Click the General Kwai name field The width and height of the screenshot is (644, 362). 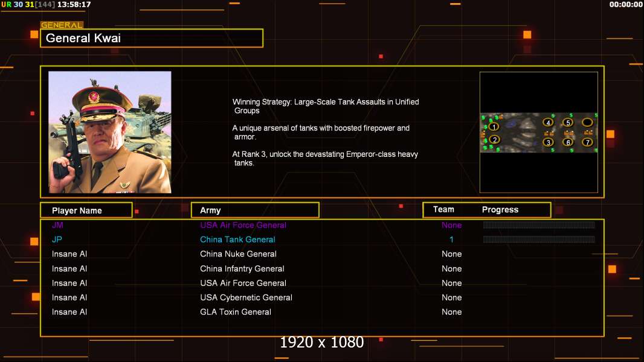coord(152,38)
